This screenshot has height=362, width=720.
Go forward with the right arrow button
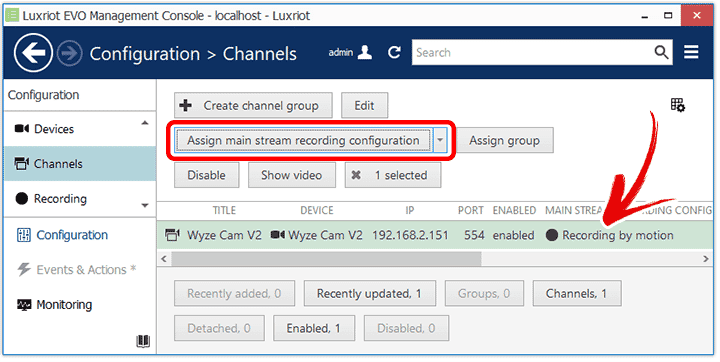tap(69, 53)
